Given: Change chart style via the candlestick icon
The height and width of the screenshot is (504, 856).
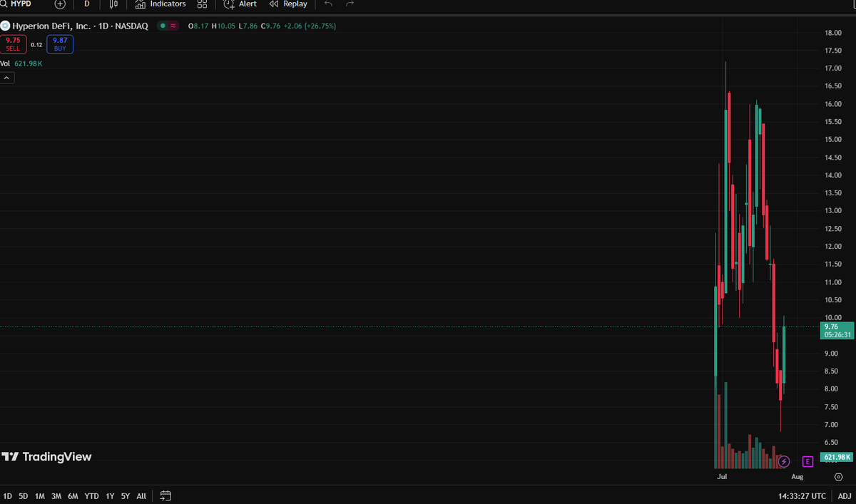Looking at the screenshot, I should coord(114,4).
